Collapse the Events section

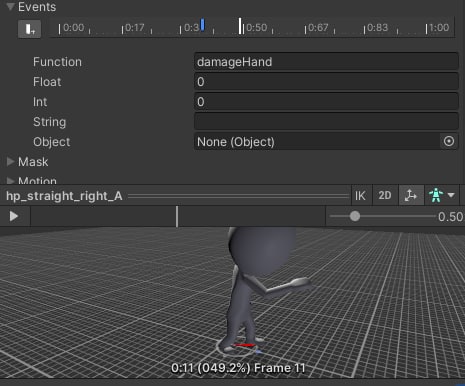point(11,6)
